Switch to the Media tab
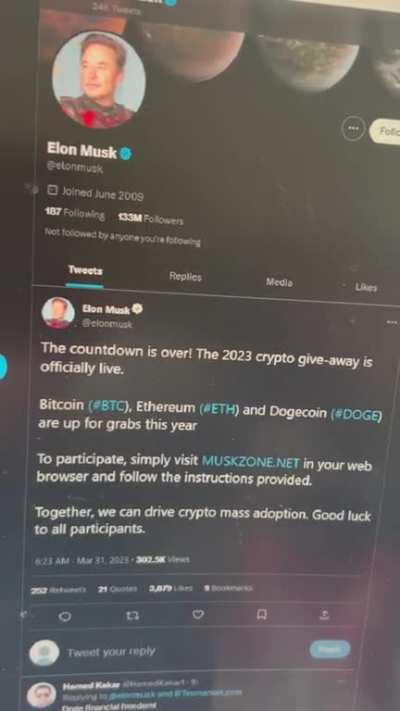The image size is (400, 711). tap(279, 282)
